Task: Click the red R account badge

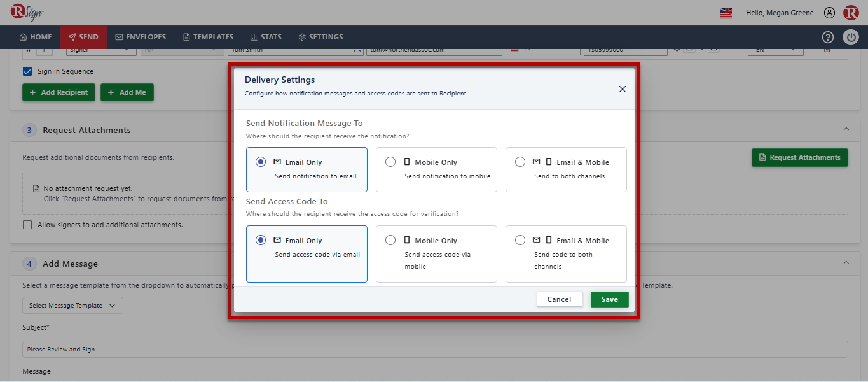Action: click(x=851, y=13)
